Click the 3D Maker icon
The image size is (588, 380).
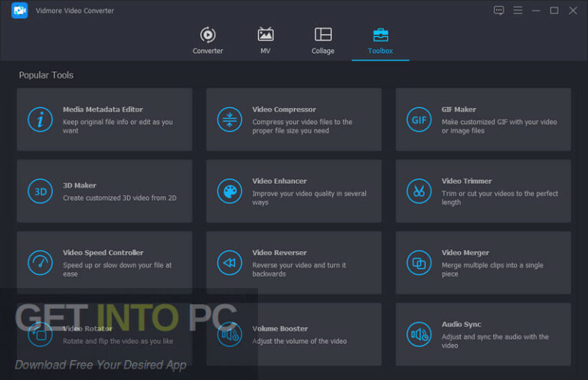[x=40, y=192]
